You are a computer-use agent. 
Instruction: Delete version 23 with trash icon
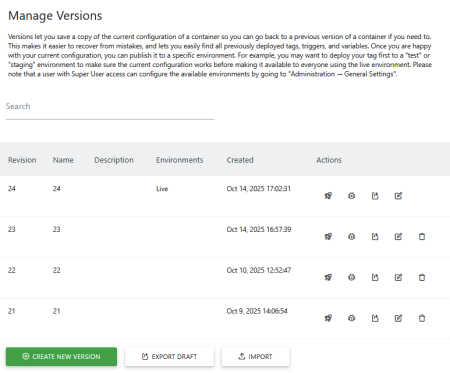click(x=422, y=237)
